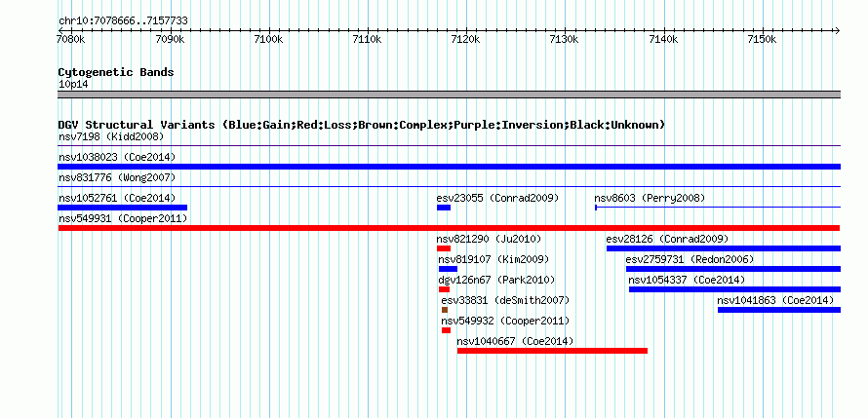Click the nsv1038023 (Coe2014) label

[117, 157]
